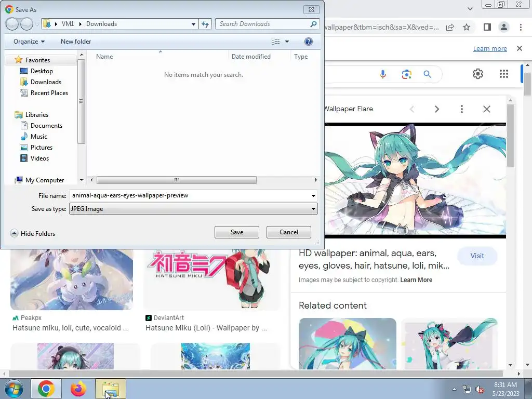Click Downloads in the address breadcrumb
This screenshot has height=399, width=532.
101,24
